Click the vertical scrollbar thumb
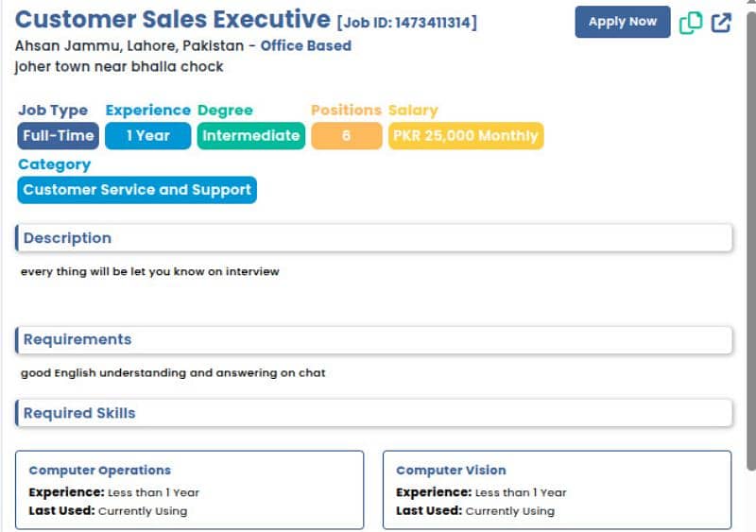756x532 pixels. click(751, 241)
